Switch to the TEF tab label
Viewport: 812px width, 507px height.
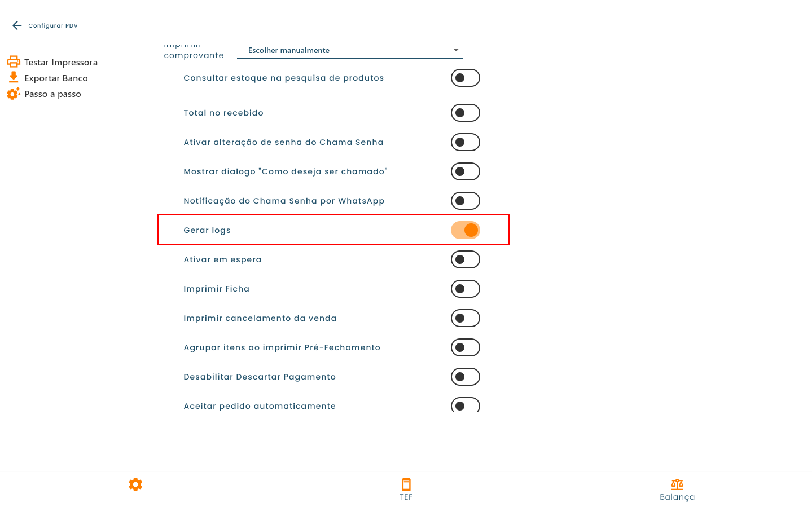click(406, 497)
